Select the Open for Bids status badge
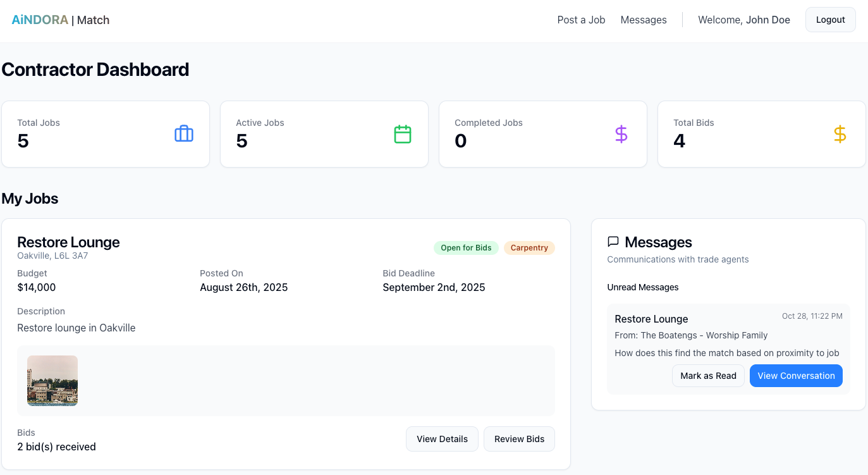Image resolution: width=868 pixels, height=475 pixels. 466,247
